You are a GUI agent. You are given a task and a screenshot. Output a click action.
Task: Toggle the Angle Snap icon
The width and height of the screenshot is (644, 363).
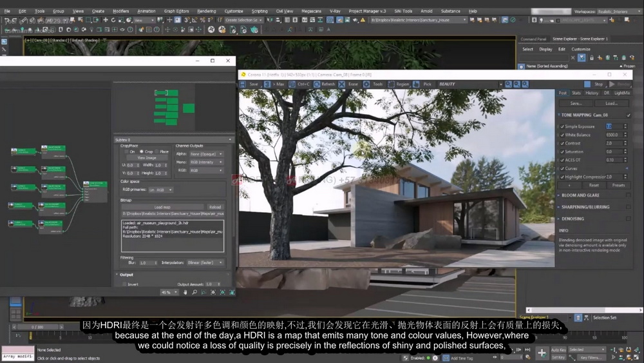194,20
